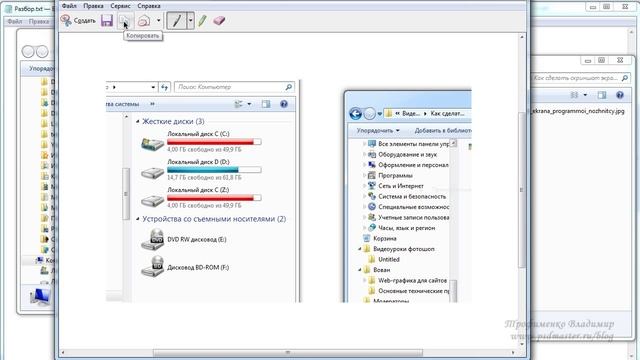
Task: Click Forward button in background Explorer window
Action: click(42, 51)
